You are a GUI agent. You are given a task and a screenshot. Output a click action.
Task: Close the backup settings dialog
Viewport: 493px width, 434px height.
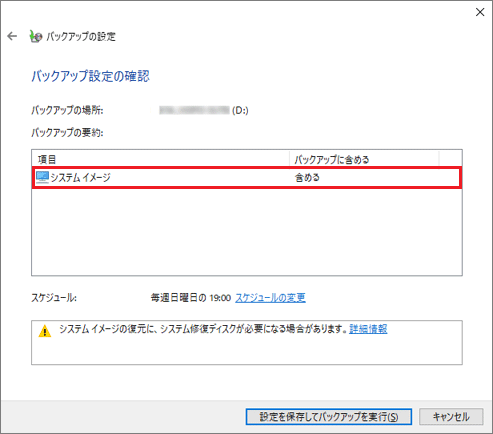tap(480, 12)
